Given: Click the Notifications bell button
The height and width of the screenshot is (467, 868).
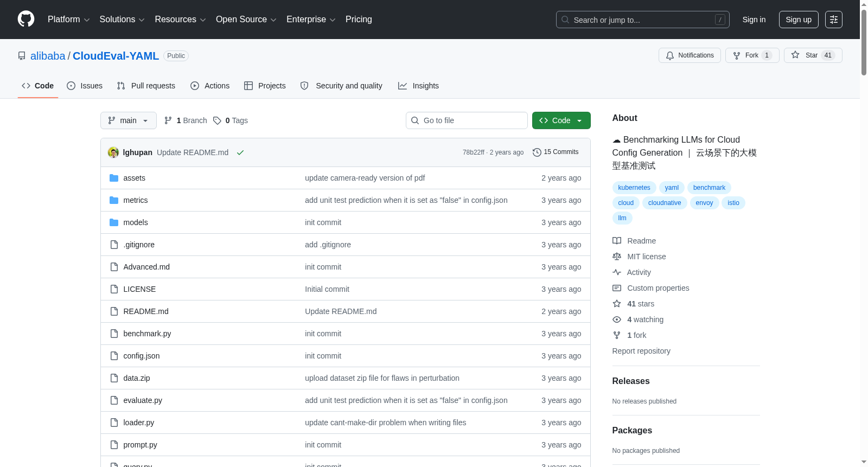Looking at the screenshot, I should pyautogui.click(x=690, y=55).
